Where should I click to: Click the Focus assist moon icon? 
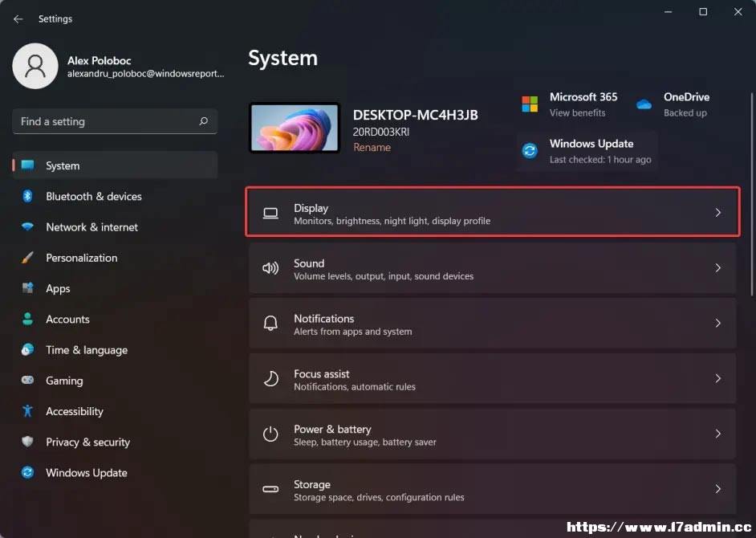270,378
